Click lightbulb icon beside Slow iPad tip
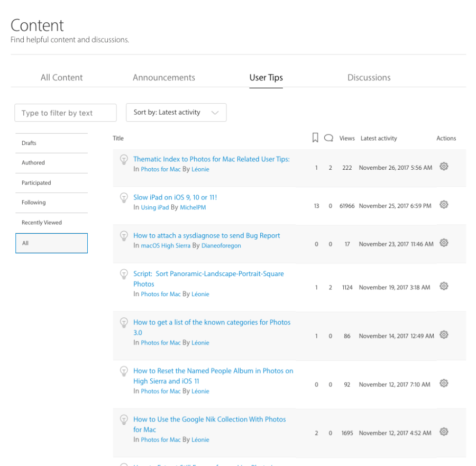Screen dimensions: 476x466 click(x=124, y=198)
